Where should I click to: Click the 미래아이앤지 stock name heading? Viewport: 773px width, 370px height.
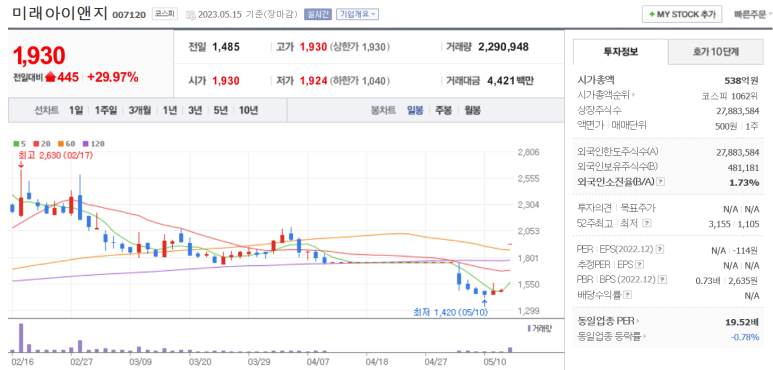pyautogui.click(x=59, y=13)
